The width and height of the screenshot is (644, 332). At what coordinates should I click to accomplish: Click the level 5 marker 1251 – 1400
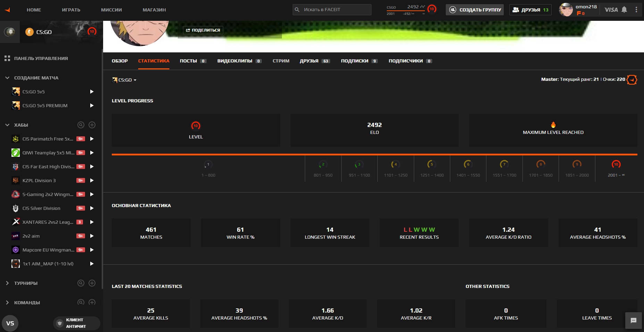click(x=432, y=169)
